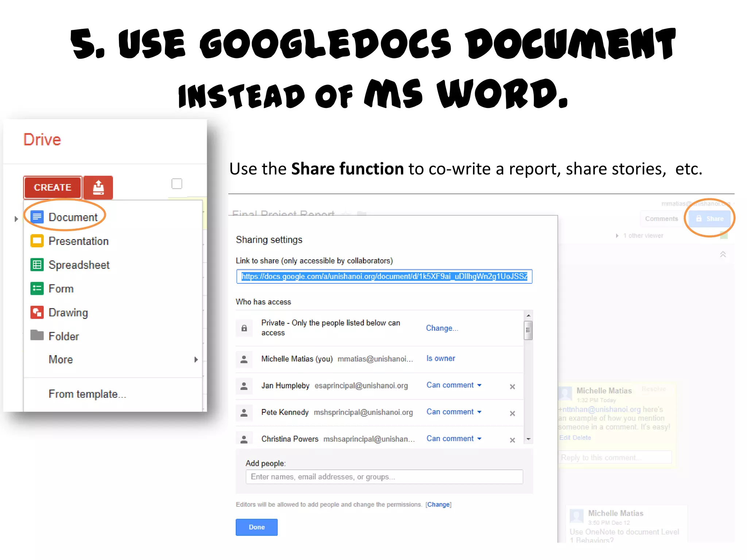
Task: Choose Presentation from the Create menu
Action: [78, 241]
